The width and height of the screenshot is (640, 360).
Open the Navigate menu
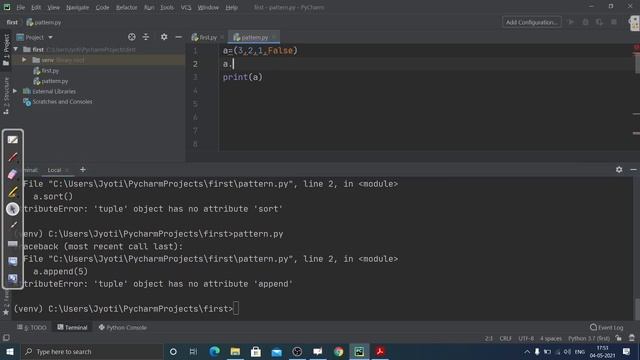[x=78, y=7]
